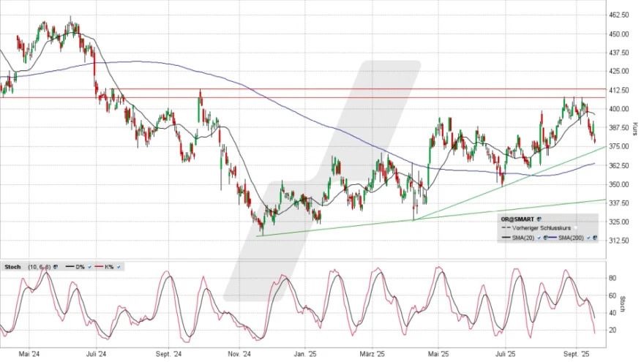
Task: Click the Stoch indicator panel label
Action: coord(12,265)
